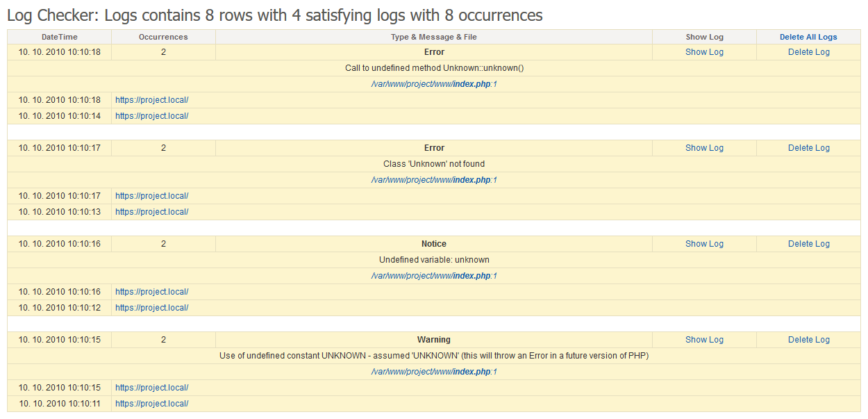Show log for 'Undefined variable: unknown' notice
This screenshot has width=868, height=419.
coord(704,244)
